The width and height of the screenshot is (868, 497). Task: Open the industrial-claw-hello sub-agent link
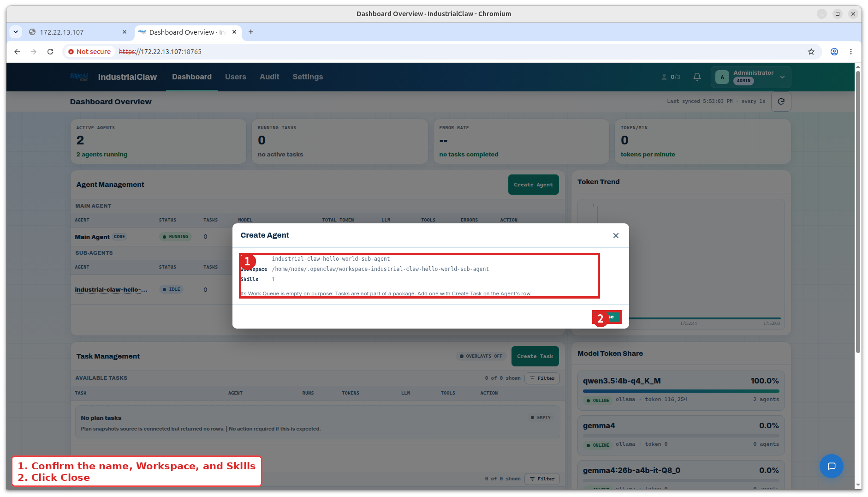coord(111,290)
